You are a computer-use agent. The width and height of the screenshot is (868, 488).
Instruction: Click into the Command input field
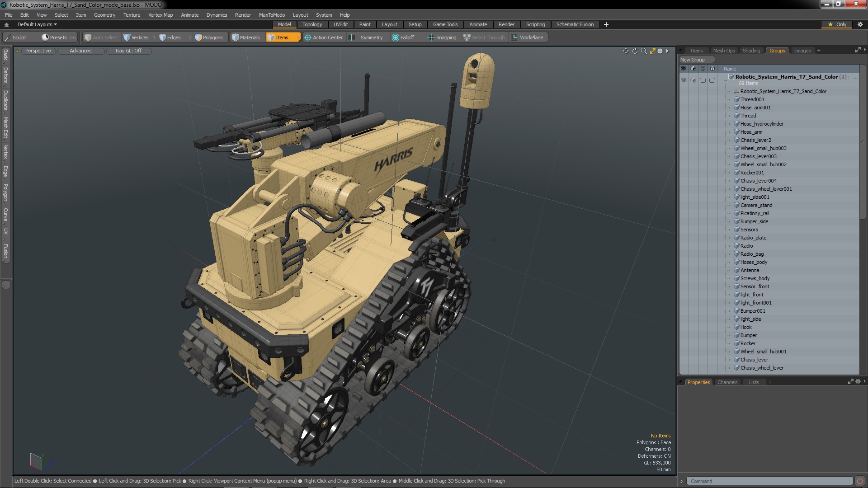769,481
